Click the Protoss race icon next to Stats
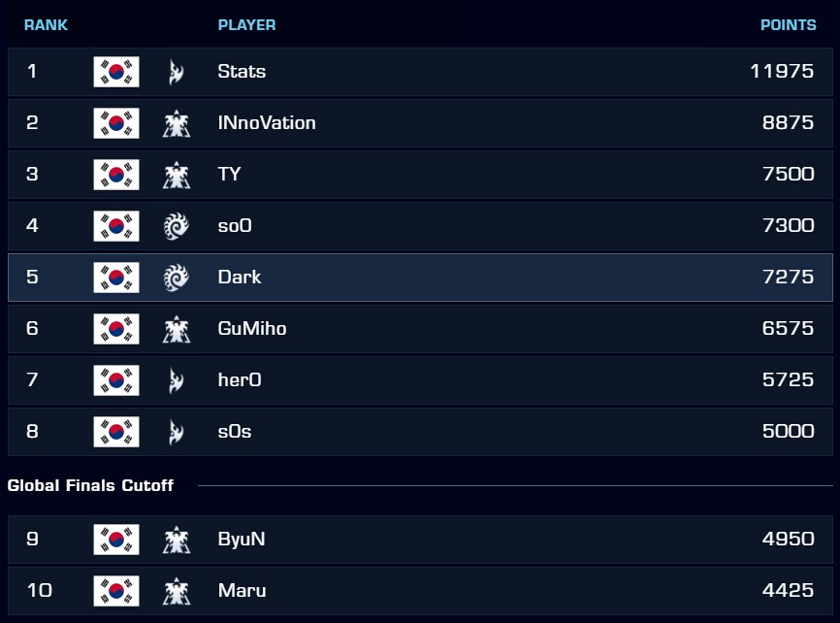Image resolution: width=840 pixels, height=623 pixels. [x=177, y=72]
